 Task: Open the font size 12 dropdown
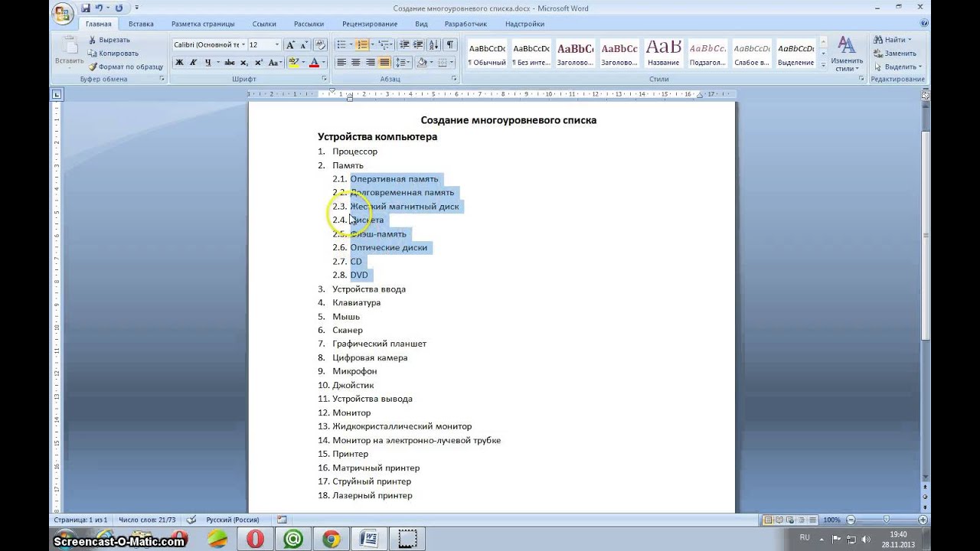[x=277, y=45]
